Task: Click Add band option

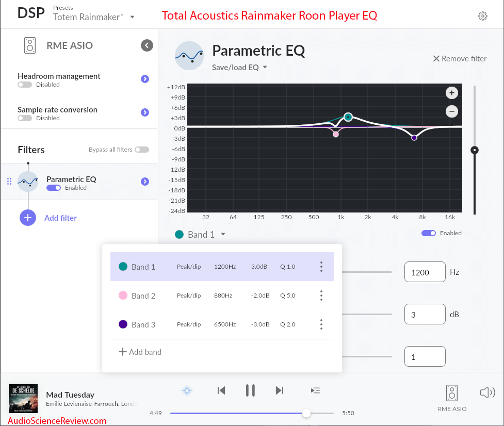Action: pos(140,352)
